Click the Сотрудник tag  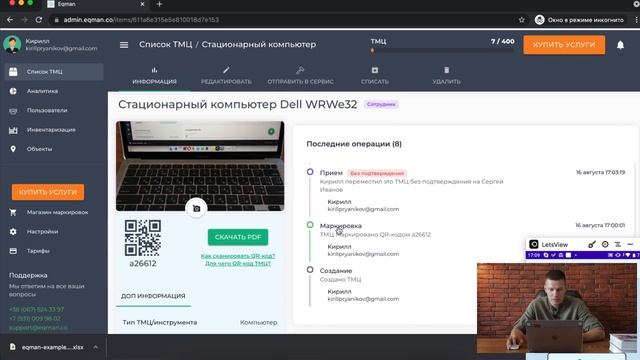[381, 104]
